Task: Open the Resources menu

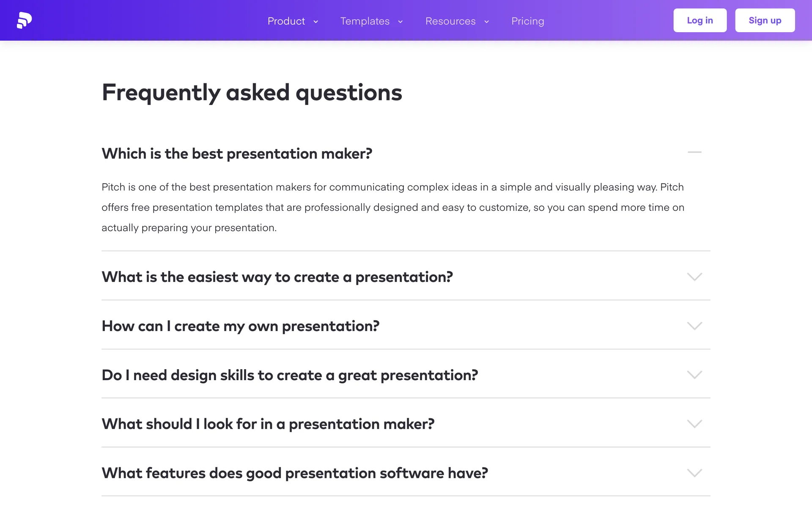Action: [x=450, y=21]
